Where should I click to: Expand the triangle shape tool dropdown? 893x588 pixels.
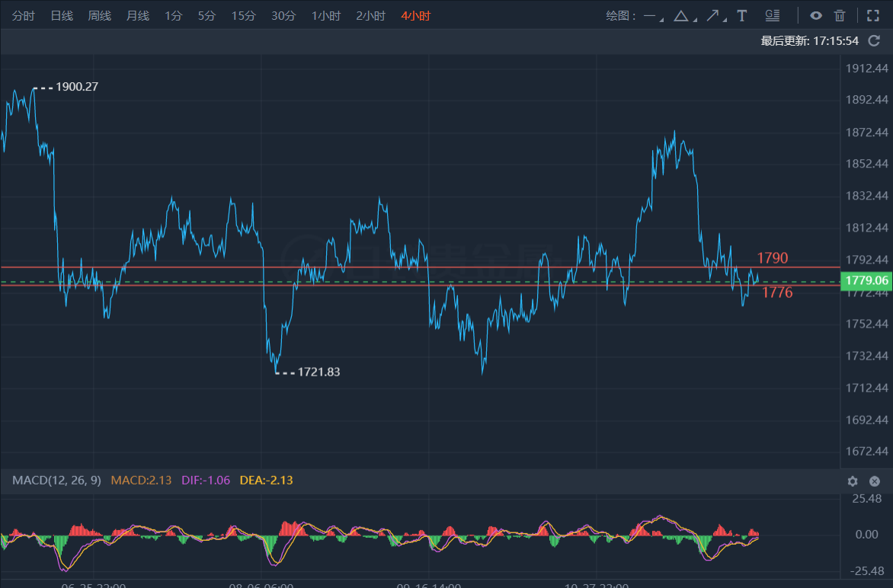click(684, 16)
